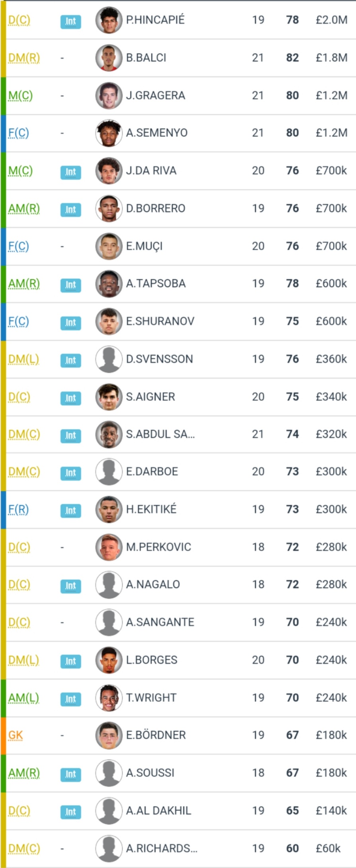Viewport: 356px width, 868px height.
Task: Click the GK position label for E.Bördner
Action: tap(16, 735)
